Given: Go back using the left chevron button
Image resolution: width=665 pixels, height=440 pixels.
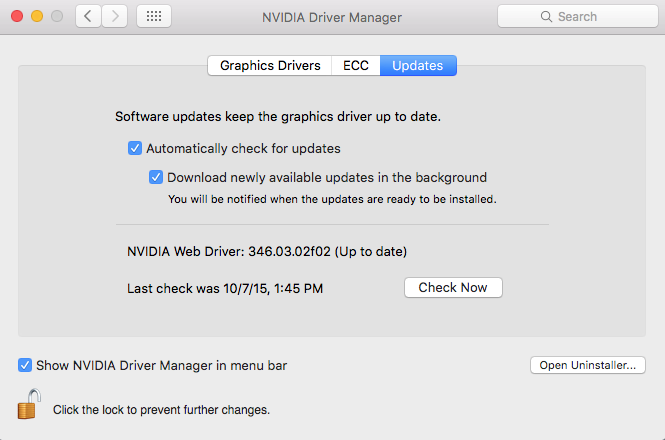Looking at the screenshot, I should coord(89,17).
